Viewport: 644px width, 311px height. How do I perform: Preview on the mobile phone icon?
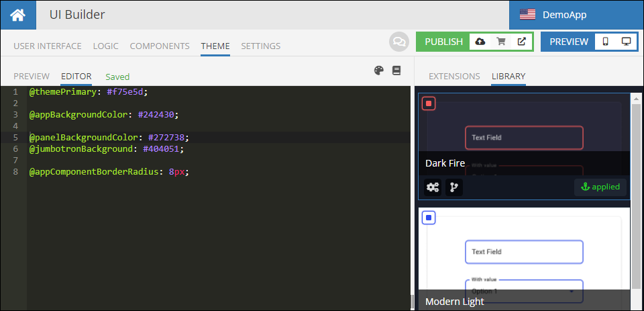point(605,42)
